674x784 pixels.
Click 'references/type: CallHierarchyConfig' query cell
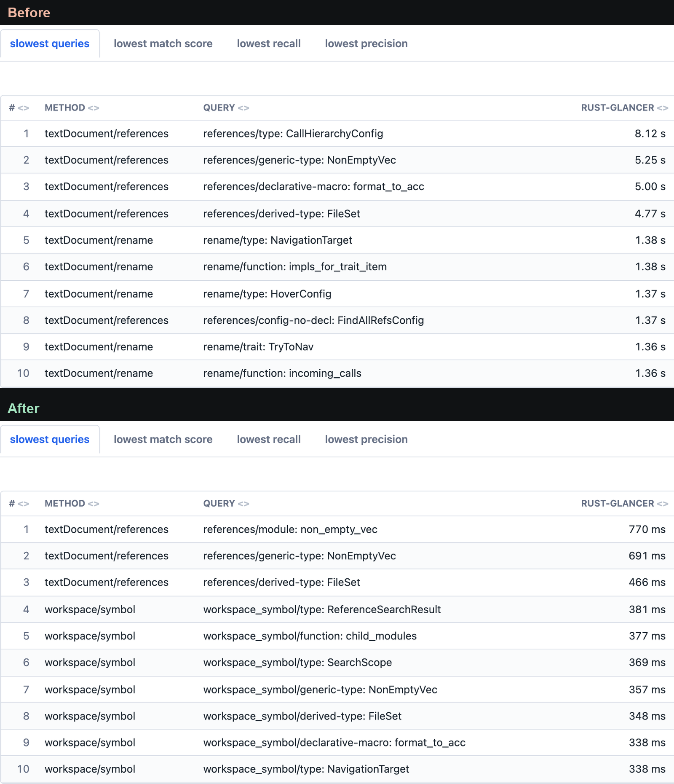(x=293, y=134)
